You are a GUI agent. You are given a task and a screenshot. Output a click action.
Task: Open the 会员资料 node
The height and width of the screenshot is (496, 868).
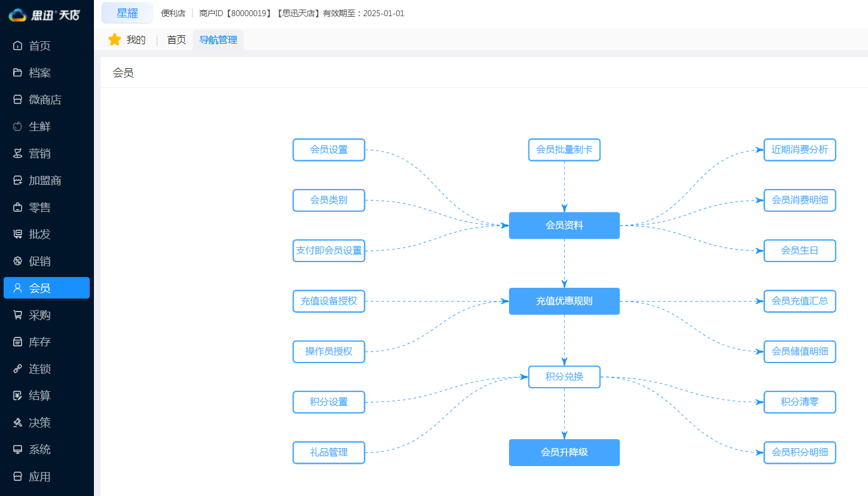point(564,226)
